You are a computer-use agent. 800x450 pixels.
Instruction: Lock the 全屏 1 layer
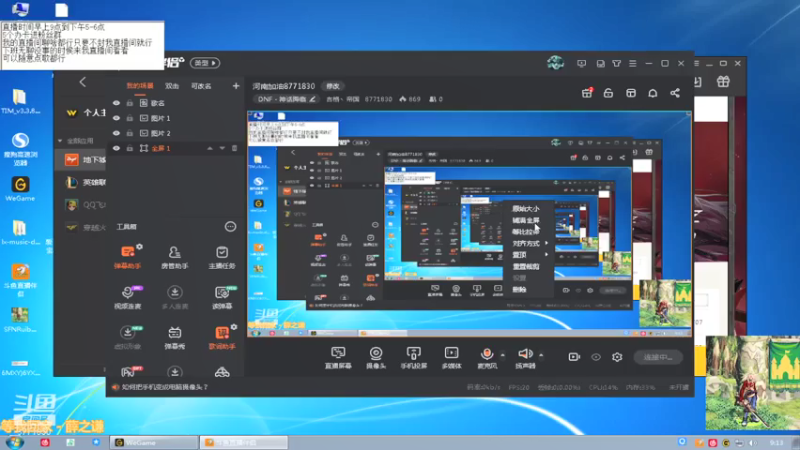[x=130, y=148]
